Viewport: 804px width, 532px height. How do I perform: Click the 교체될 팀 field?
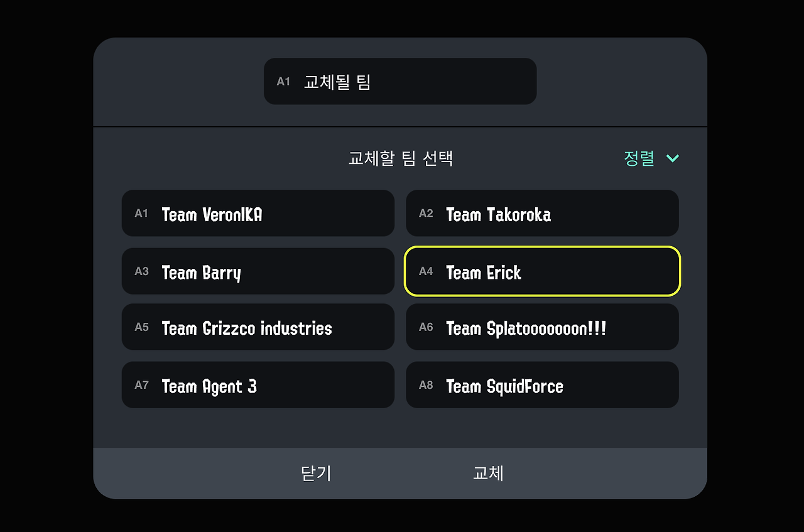coord(400,82)
